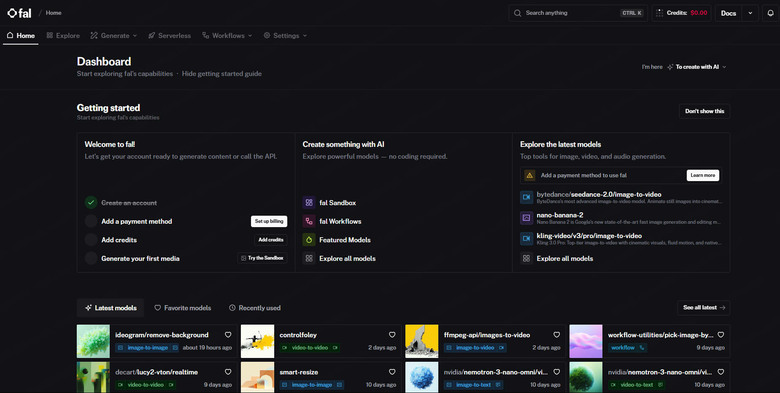Switch to the Recently used tab
780x393 pixels.
point(255,308)
